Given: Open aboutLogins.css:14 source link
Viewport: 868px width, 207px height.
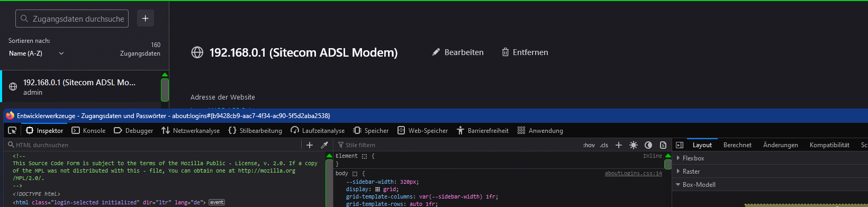Looking at the screenshot, I should tap(634, 174).
